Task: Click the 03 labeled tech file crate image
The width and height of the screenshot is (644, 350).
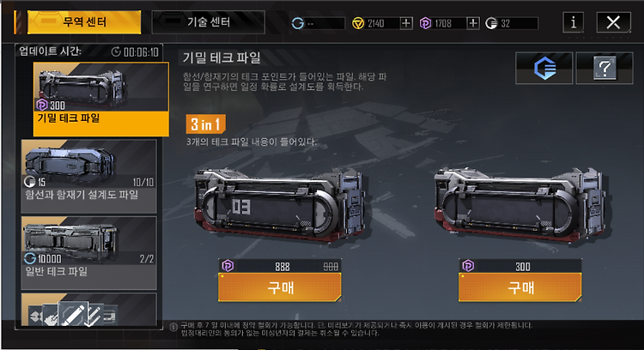Action: tap(282, 205)
